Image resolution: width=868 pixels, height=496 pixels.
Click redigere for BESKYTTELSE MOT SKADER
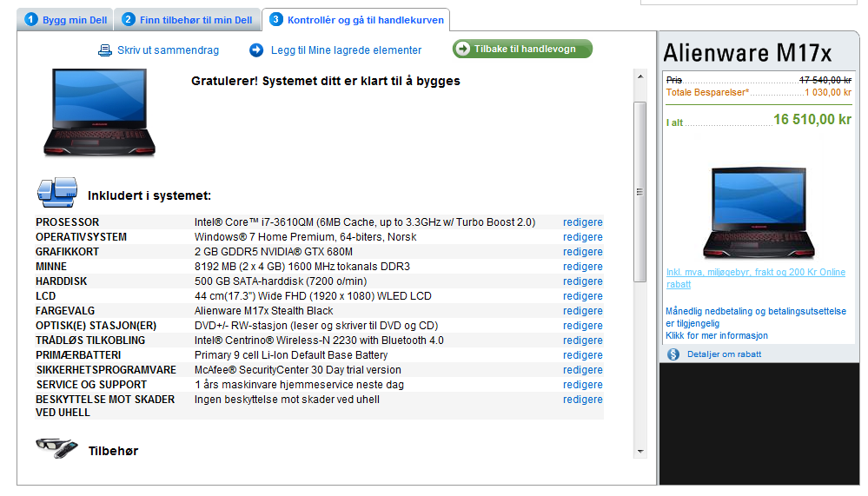click(583, 400)
